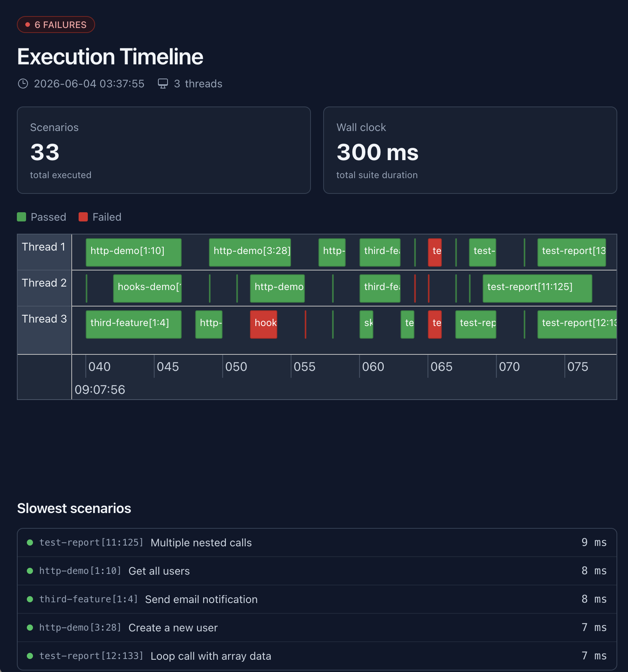Screen dimensions: 628x672
Task: Click the 09:07:56 axis time label
Action: [100, 390]
